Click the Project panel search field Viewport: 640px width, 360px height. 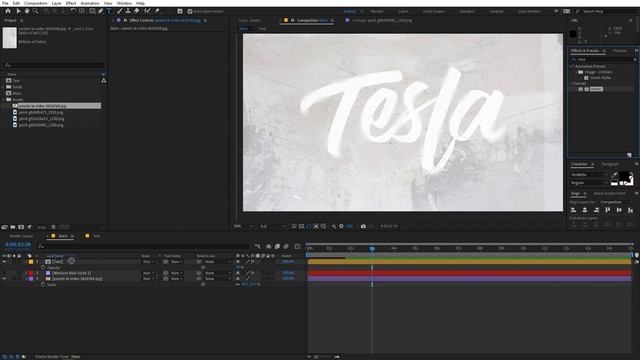click(53, 65)
